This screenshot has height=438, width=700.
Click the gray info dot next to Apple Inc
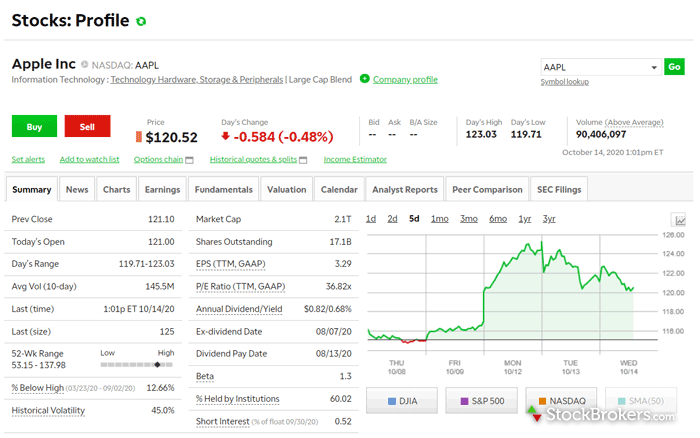coord(85,64)
